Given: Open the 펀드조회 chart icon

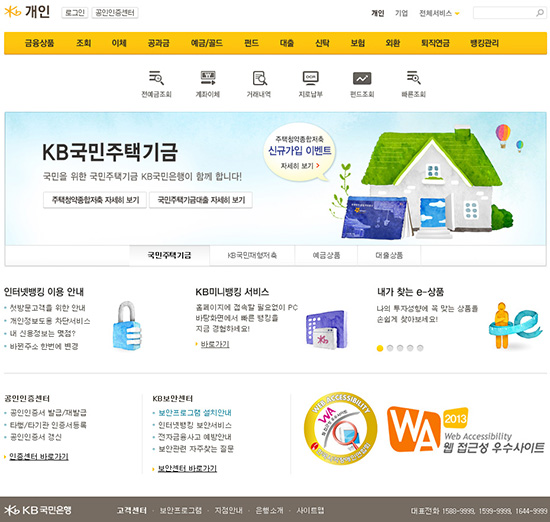Looking at the screenshot, I should click(x=362, y=78).
